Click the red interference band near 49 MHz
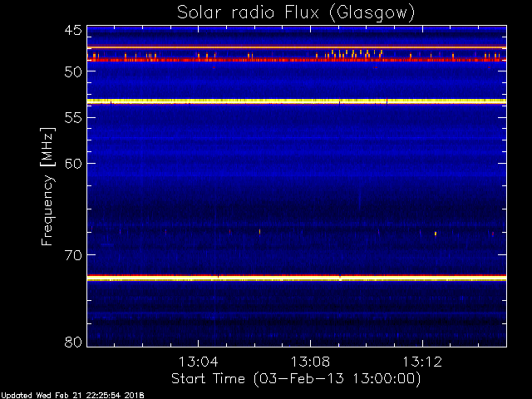The width and height of the screenshot is (532, 399). (x=297, y=60)
